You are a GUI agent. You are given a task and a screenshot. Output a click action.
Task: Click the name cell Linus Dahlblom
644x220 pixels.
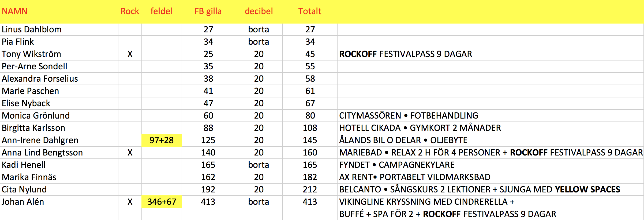pyautogui.click(x=59, y=29)
